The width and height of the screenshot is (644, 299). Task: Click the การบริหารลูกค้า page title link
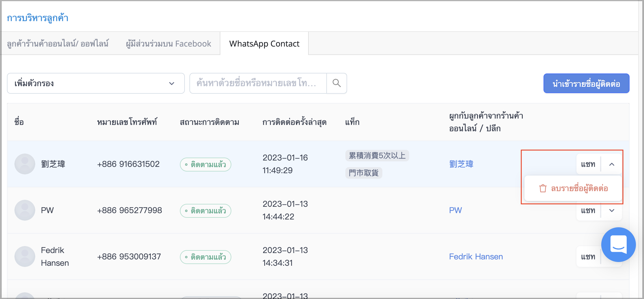click(38, 18)
